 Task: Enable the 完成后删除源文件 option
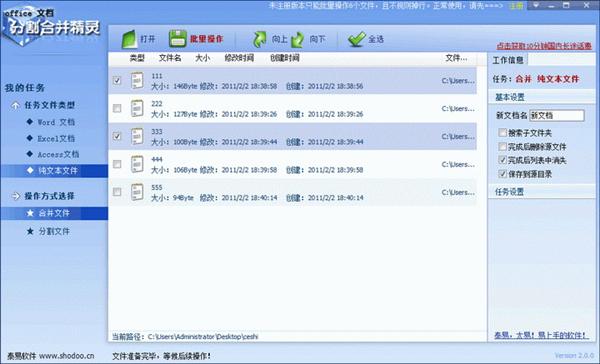point(502,147)
